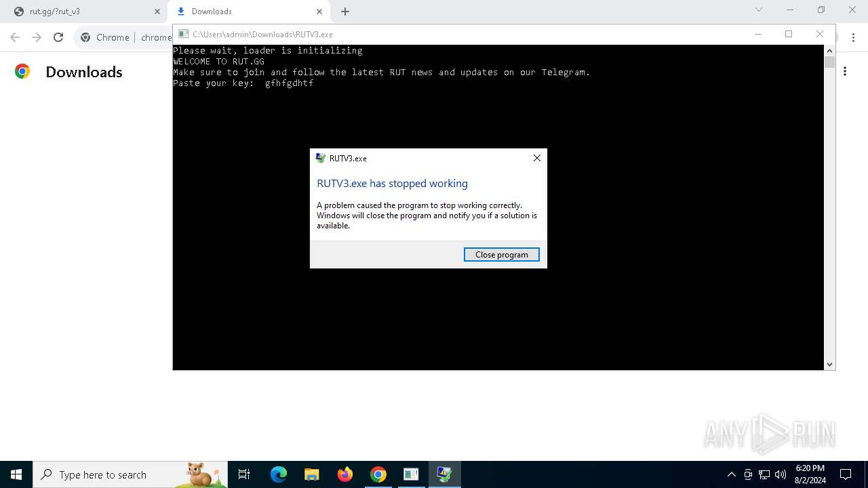Click the 'Paste your key' console line
The image size is (868, 488).
pos(243,83)
